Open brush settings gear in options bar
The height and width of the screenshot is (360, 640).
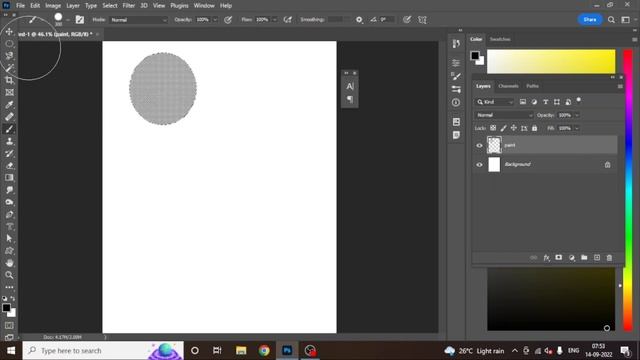click(x=359, y=20)
